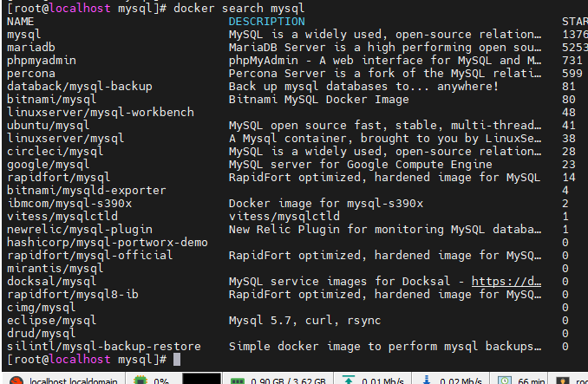Select 'mirantis/mysql' image name
The width and height of the screenshot is (588, 384).
pos(56,268)
